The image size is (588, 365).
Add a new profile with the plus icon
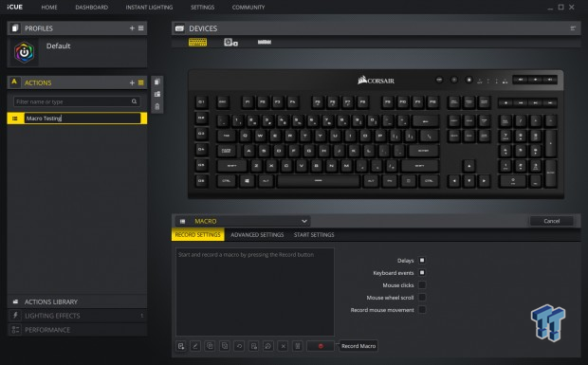click(x=132, y=28)
